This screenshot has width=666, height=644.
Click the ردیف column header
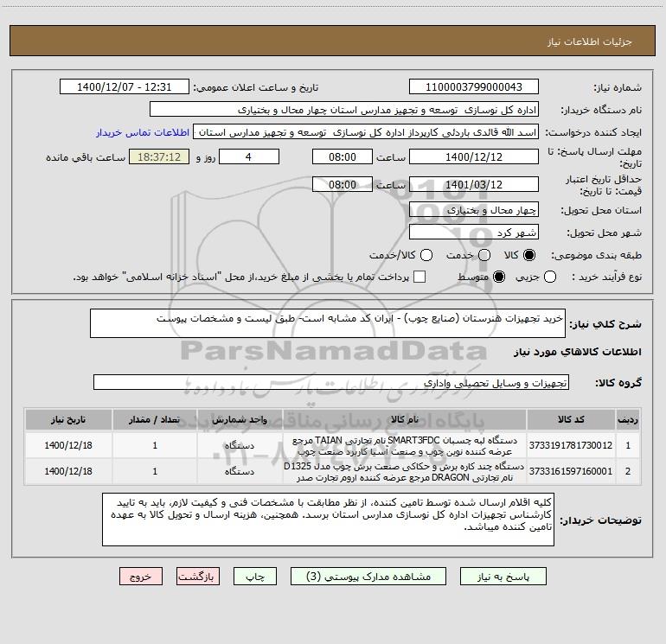(628, 420)
